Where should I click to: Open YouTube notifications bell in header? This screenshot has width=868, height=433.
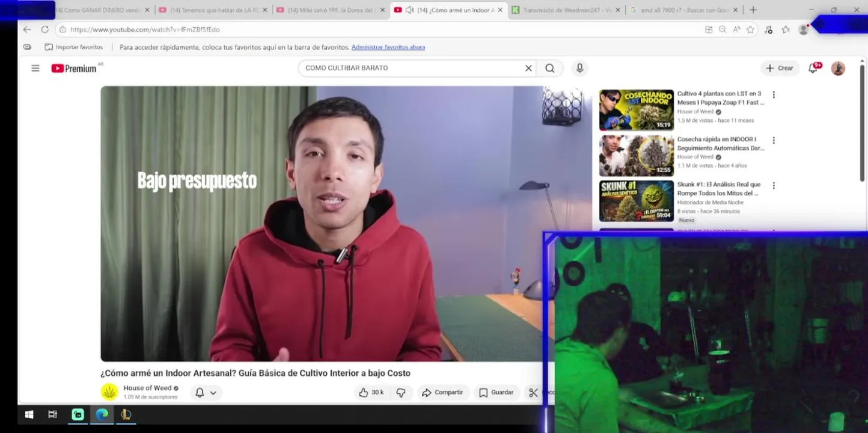tap(813, 69)
